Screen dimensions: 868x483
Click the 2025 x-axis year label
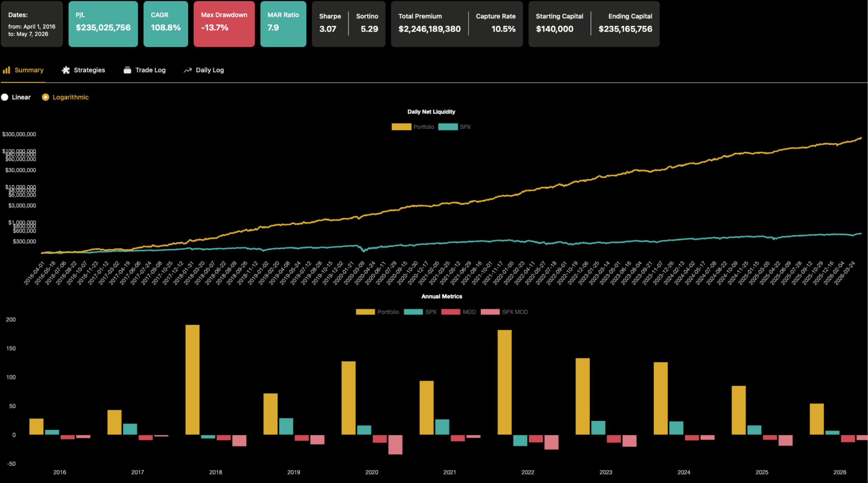(762, 472)
